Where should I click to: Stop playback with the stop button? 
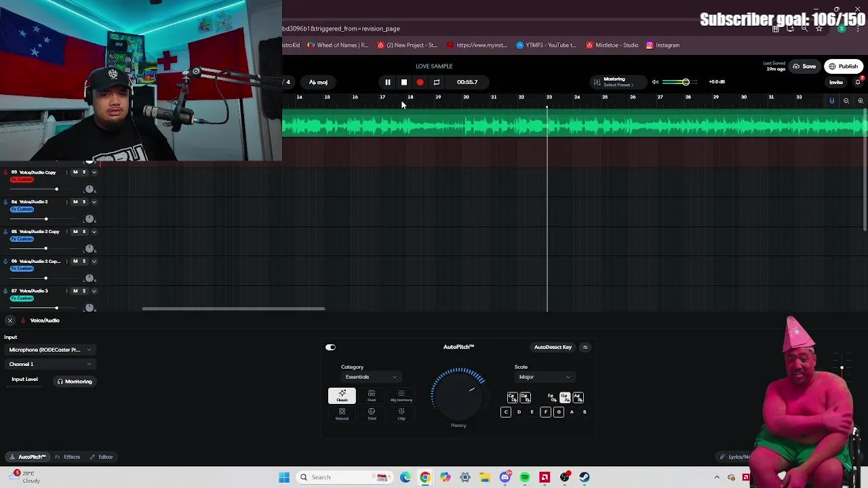pos(403,82)
